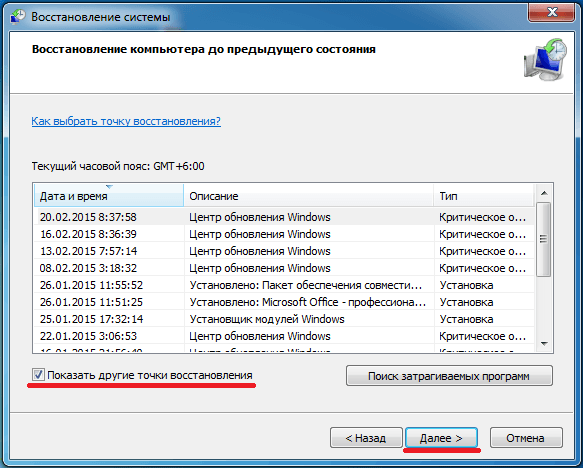Click 'Установка' type in 26.01.2015 11:51:25 row
The height and width of the screenshot is (468, 583).
tap(466, 302)
